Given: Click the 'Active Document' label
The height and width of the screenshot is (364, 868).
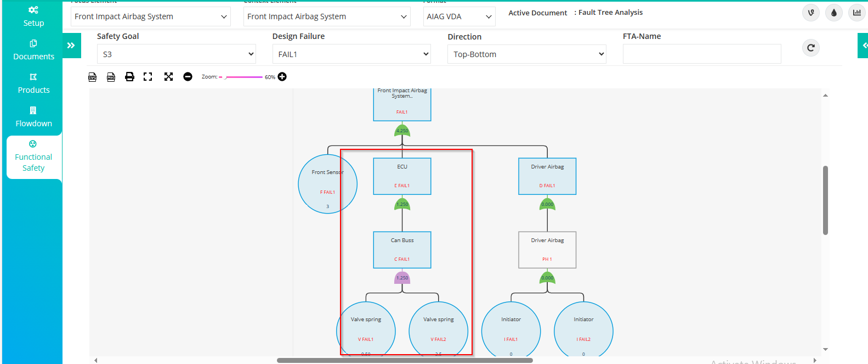Looking at the screenshot, I should click(537, 13).
